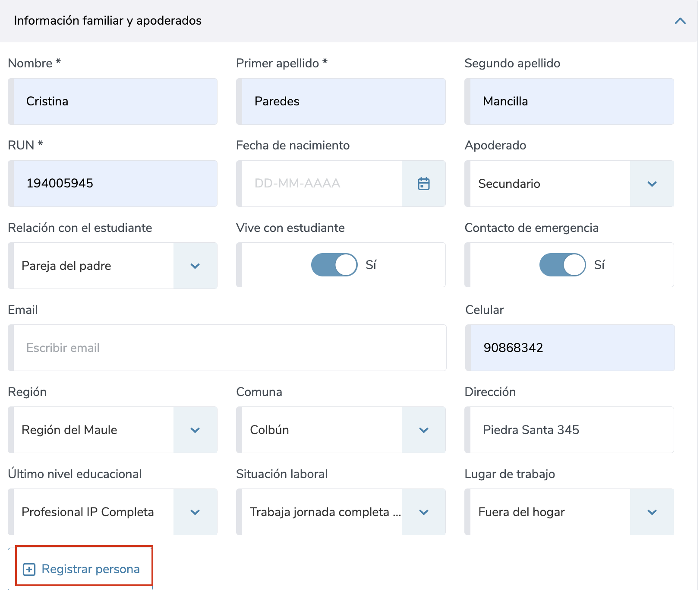Toggle the Contacto de emergencia switch
The height and width of the screenshot is (590, 700).
pyautogui.click(x=562, y=265)
